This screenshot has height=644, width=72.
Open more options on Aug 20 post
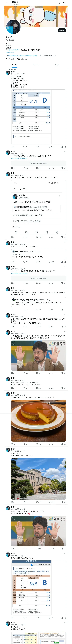pyautogui.click(x=65, y=331)
